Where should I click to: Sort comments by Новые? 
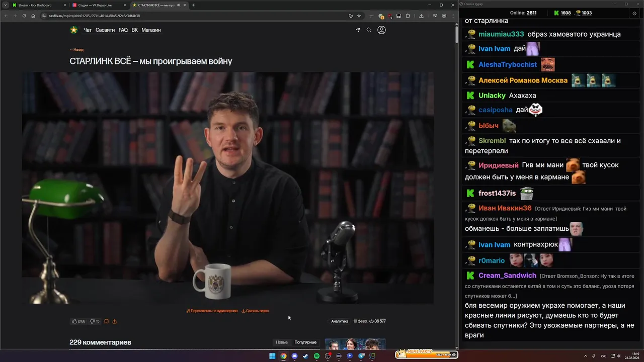[282, 342]
